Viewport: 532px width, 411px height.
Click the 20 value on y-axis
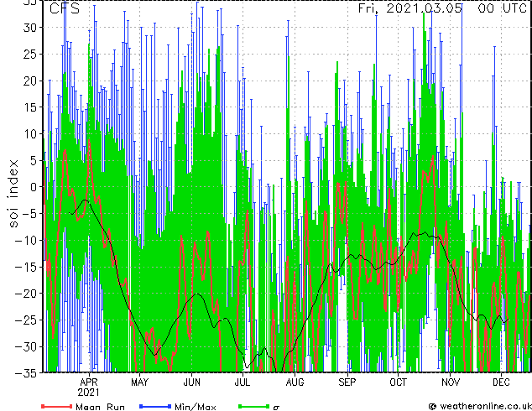[30, 81]
